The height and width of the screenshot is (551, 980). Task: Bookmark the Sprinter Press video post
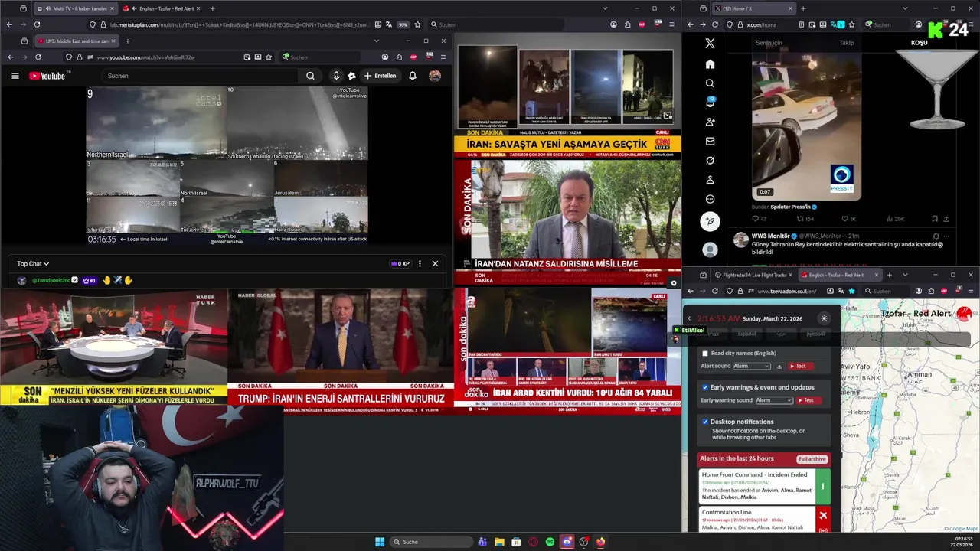point(934,219)
